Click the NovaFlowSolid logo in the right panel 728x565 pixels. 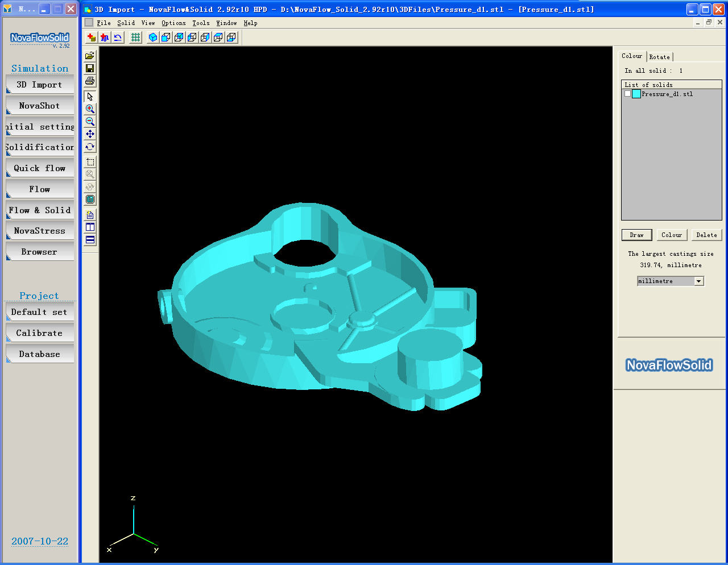tap(669, 365)
